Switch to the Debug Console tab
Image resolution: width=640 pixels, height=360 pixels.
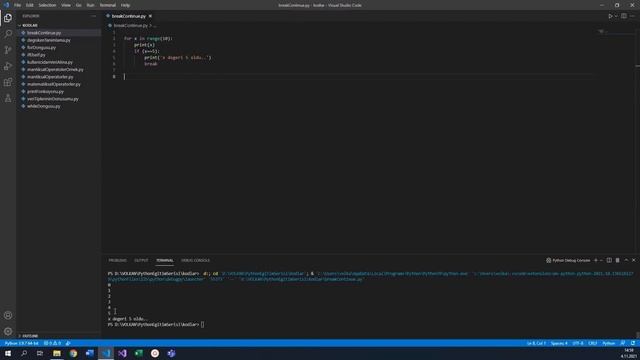tap(195, 260)
